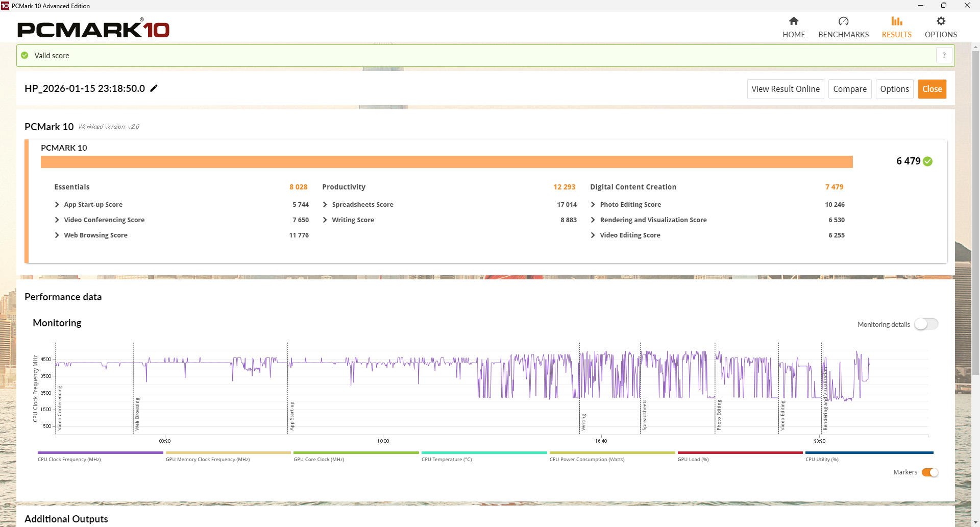Select GPU Load red legend bar

(x=740, y=452)
